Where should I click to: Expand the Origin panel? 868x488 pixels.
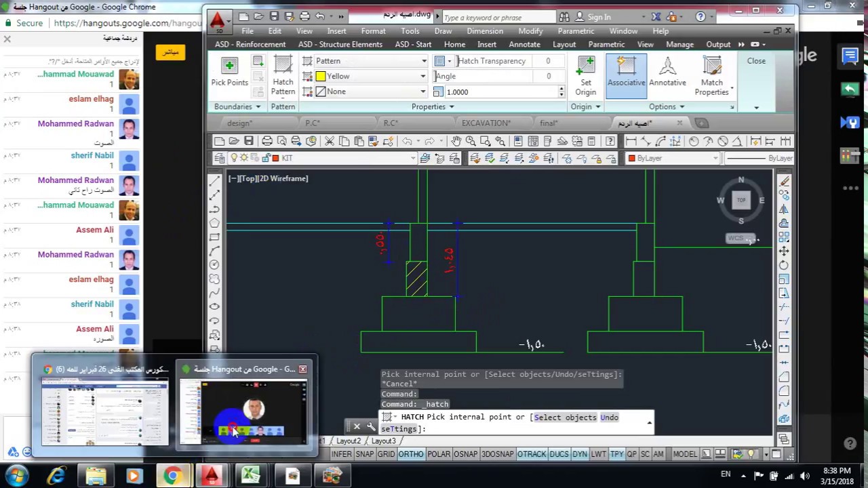(x=585, y=106)
